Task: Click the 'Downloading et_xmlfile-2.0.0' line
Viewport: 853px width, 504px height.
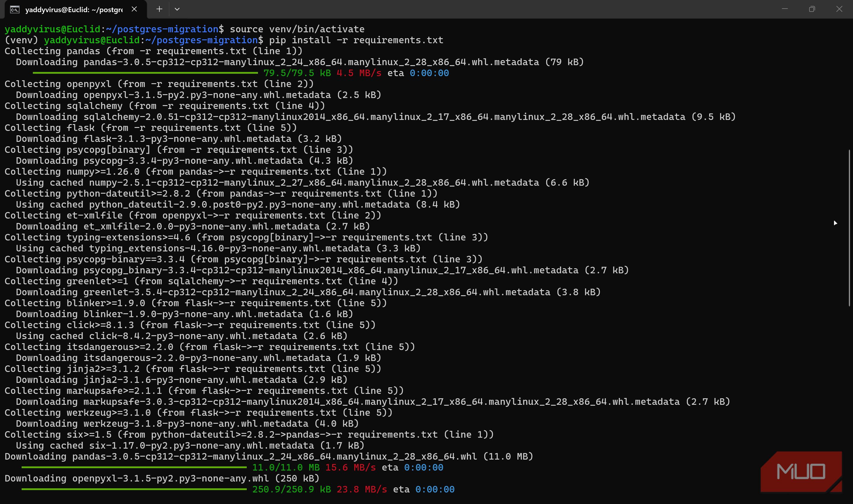Action: [193, 226]
